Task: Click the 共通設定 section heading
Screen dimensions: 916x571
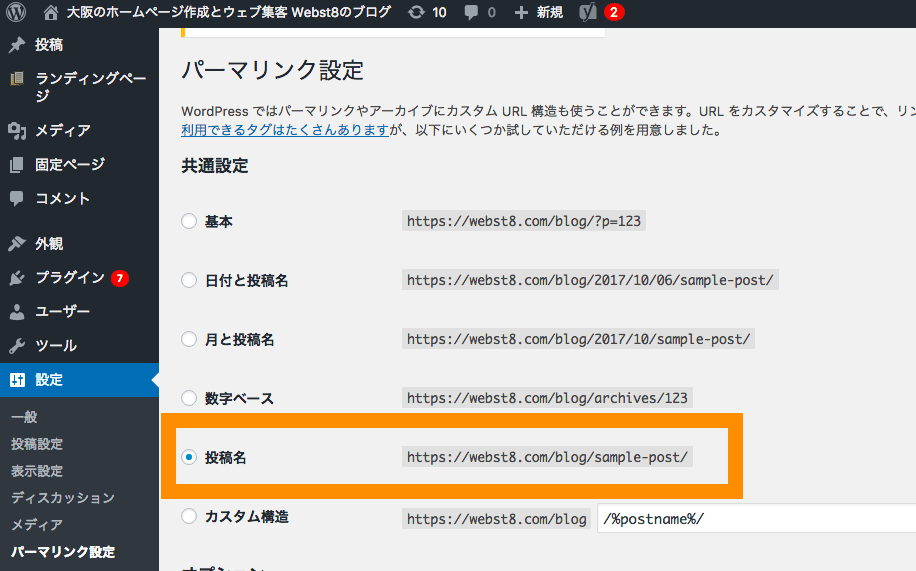Action: (215, 166)
